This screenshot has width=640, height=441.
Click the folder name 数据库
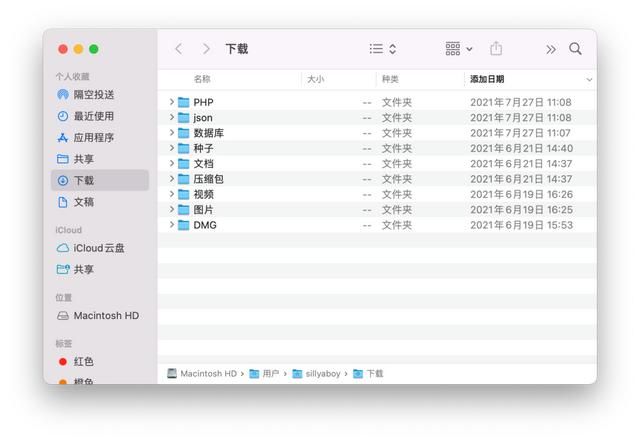pos(209,133)
